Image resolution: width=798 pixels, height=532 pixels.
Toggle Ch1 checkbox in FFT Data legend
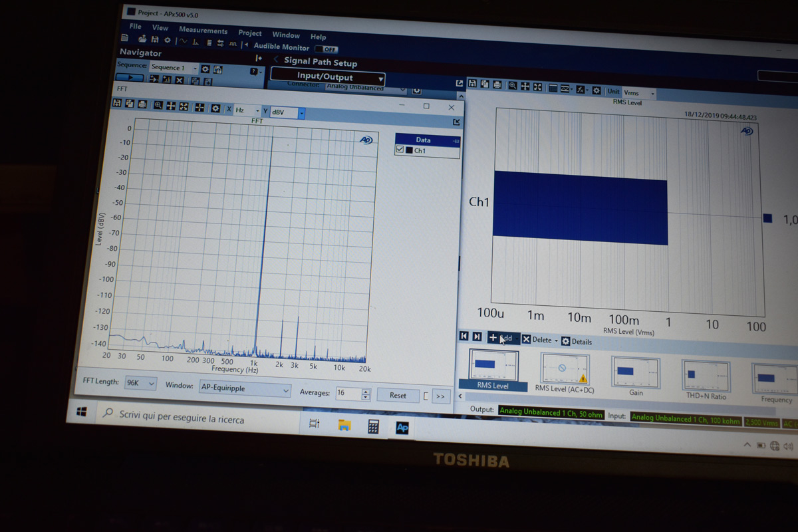coord(400,150)
